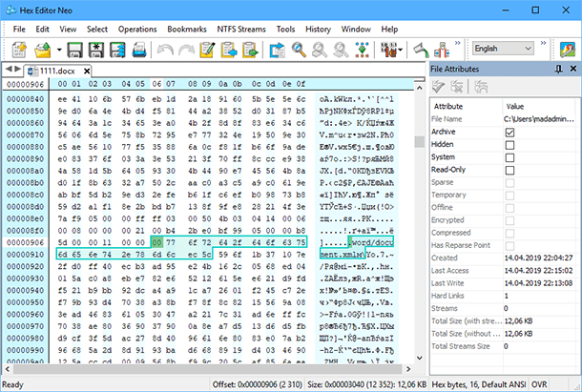This screenshot has height=392, width=582.
Task: Toggle the Compressed attribute checkbox
Action: coord(509,233)
